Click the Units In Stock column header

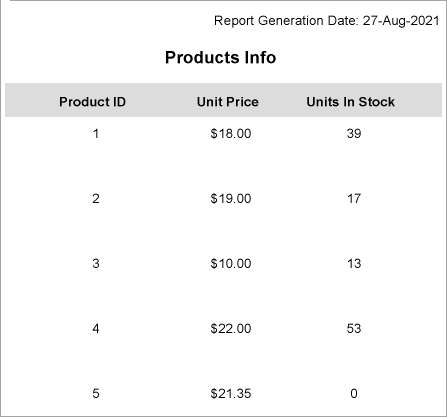[351, 102]
